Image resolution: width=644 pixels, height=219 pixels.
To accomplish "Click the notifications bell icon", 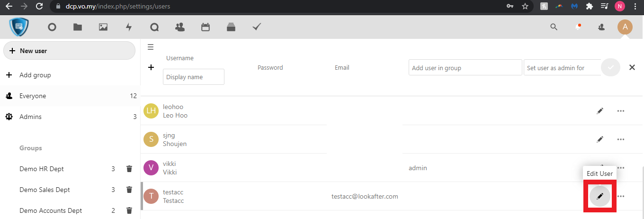I will (578, 27).
